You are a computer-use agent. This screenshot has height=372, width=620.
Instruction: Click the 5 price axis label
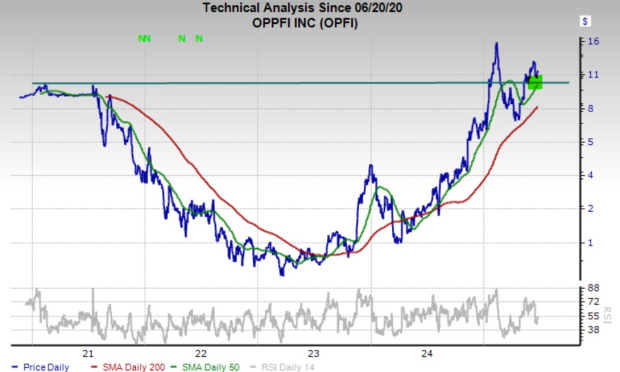591,142
